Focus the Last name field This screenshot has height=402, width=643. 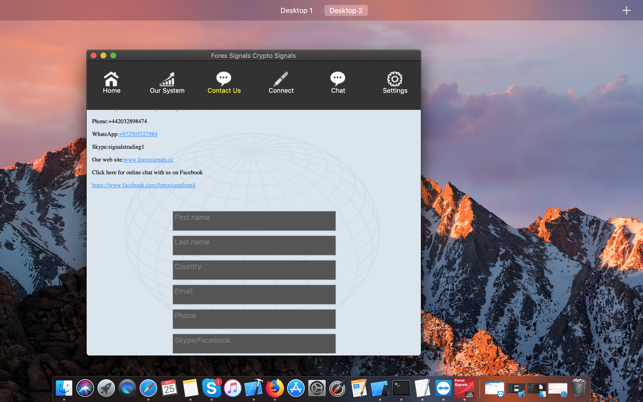pyautogui.click(x=254, y=245)
